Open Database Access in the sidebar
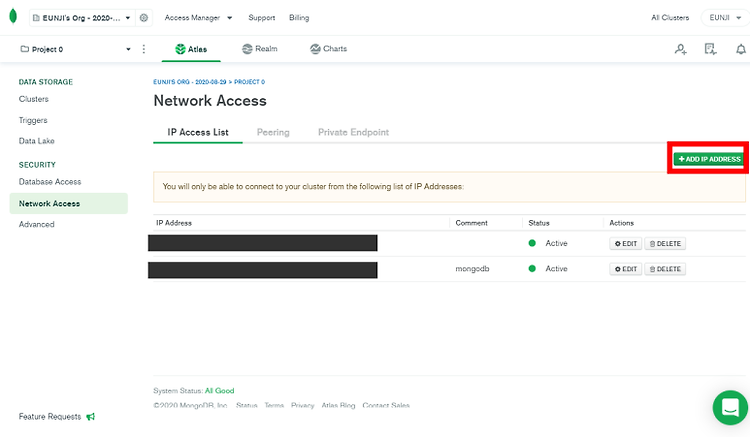Screen dimensions: 750x437 50,182
